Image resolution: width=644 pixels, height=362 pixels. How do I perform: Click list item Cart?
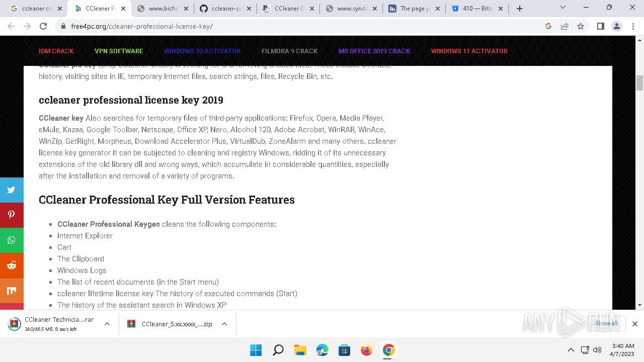point(64,247)
